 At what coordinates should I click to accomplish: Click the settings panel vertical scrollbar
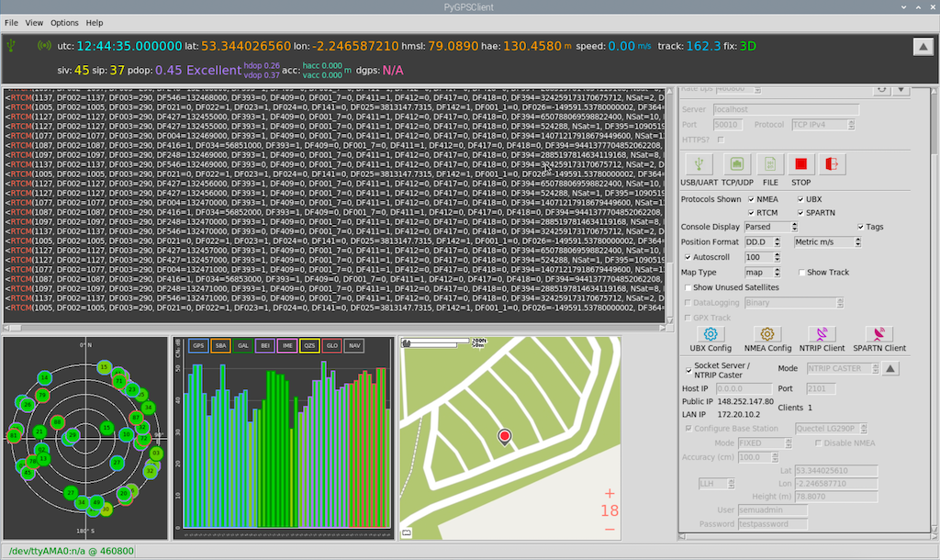pos(934,309)
